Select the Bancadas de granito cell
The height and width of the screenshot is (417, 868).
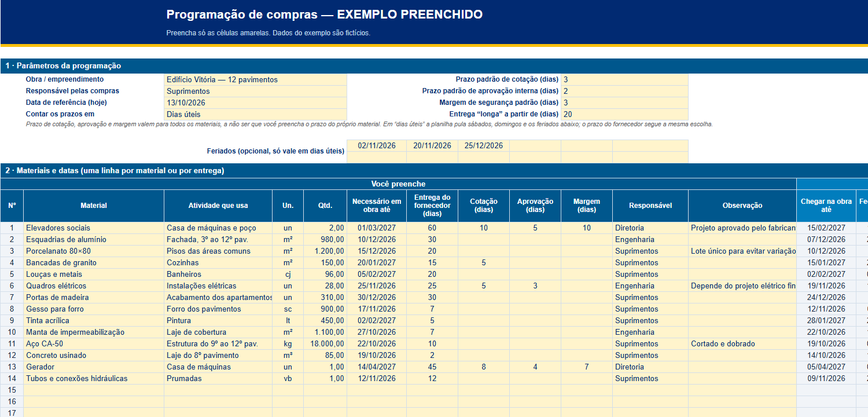coord(94,262)
